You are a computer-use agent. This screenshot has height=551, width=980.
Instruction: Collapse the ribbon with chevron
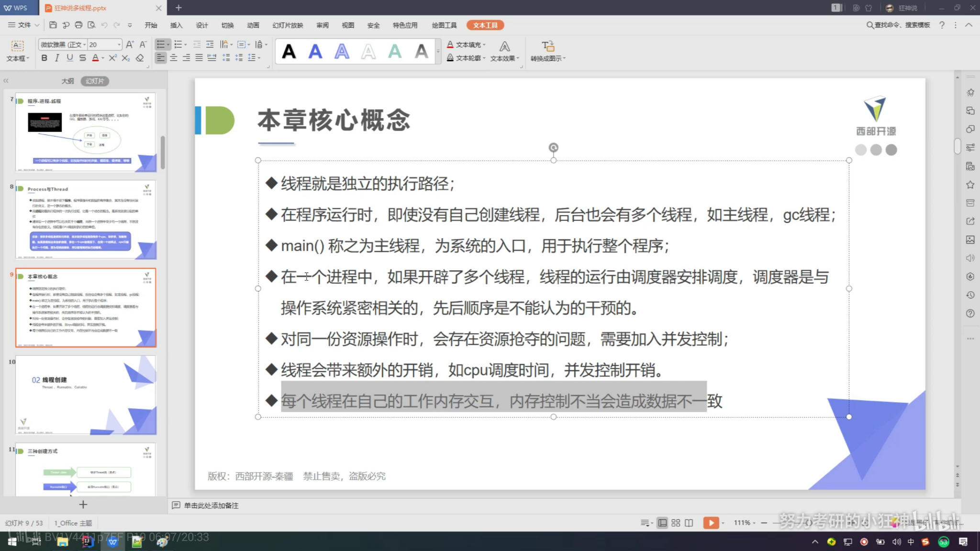click(969, 25)
